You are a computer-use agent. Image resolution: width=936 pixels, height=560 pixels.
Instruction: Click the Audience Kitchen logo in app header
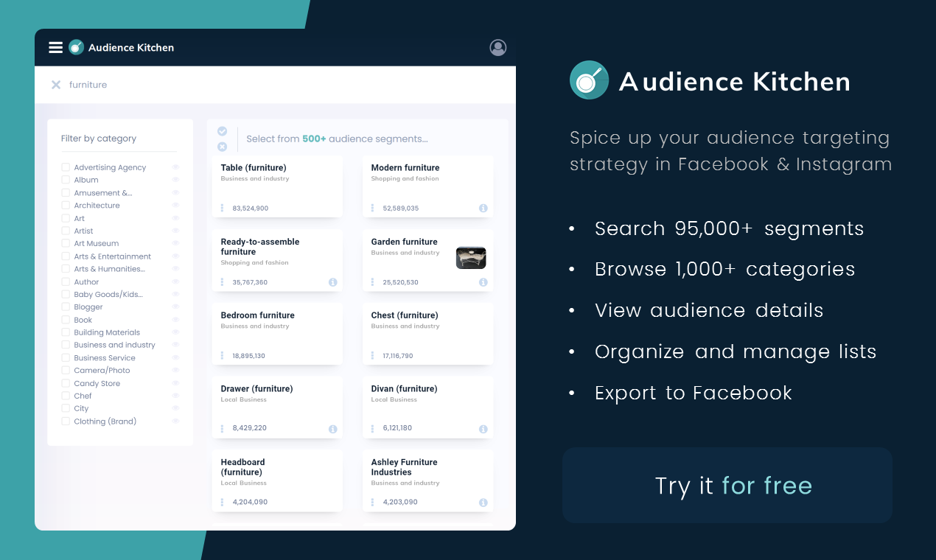[76, 47]
